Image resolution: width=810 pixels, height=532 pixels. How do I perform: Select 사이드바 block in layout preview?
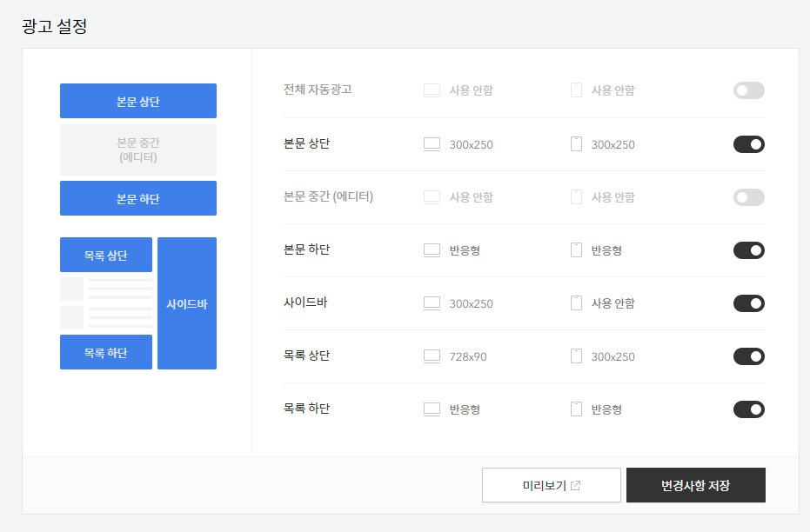pyautogui.click(x=187, y=303)
